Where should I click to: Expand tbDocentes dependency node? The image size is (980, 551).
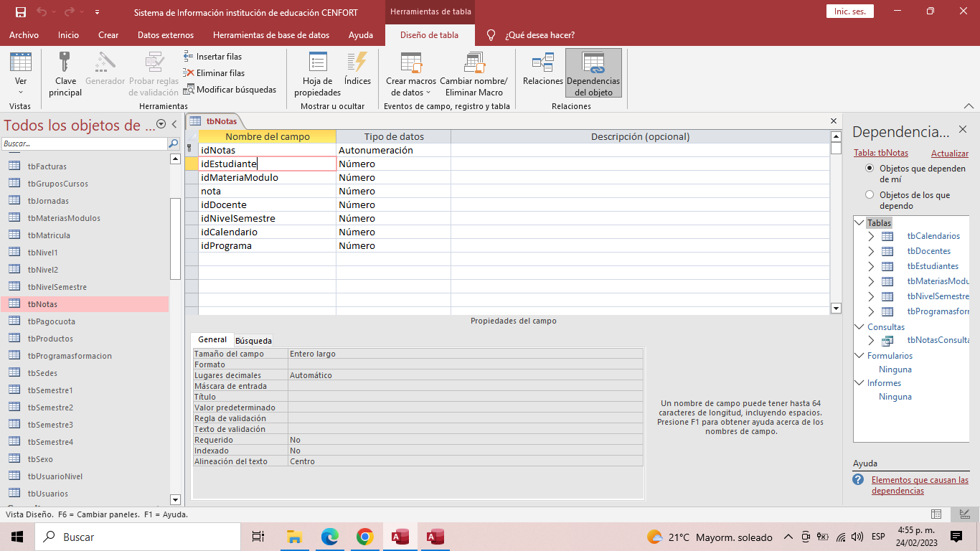(x=871, y=251)
